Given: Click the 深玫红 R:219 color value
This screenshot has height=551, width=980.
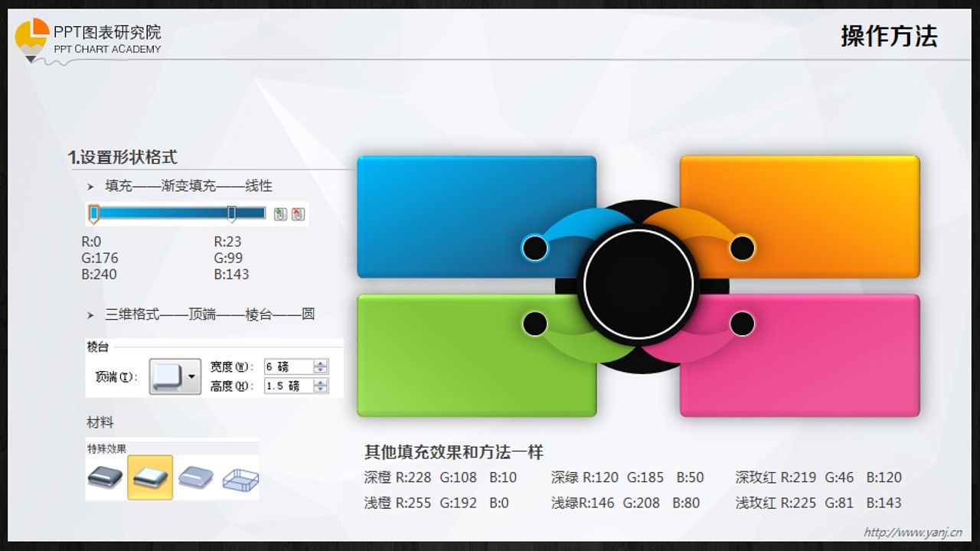Looking at the screenshot, I should pos(776,478).
